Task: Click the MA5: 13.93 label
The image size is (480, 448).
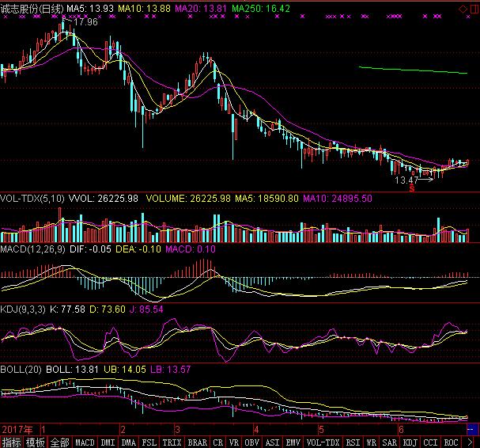Action: (90, 9)
